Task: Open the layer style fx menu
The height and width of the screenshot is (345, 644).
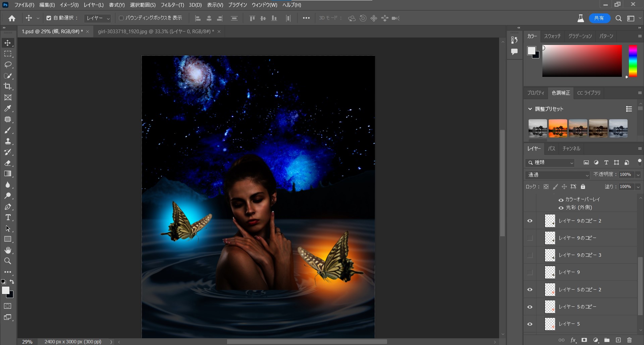Action: click(573, 340)
